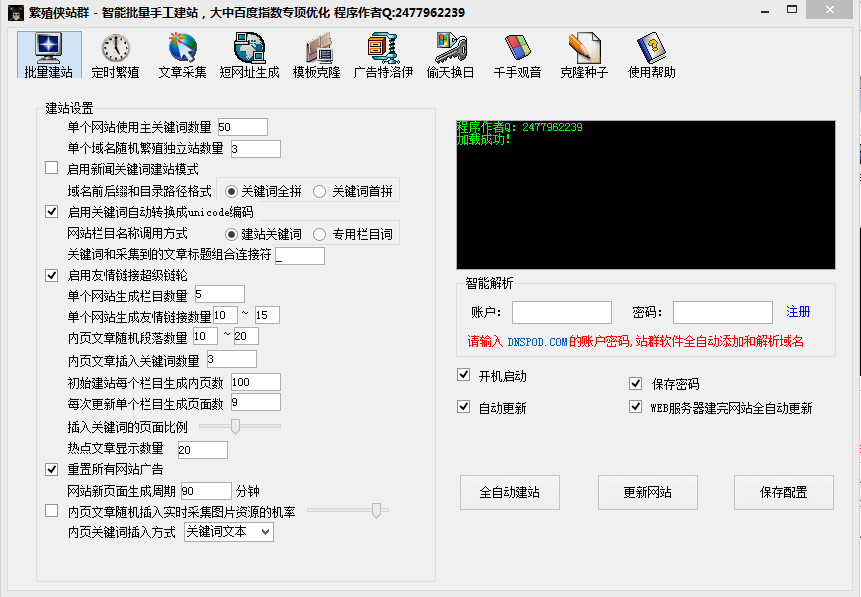Click the app icon in title bar
Viewport: 861px width, 597px height.
coord(16,13)
